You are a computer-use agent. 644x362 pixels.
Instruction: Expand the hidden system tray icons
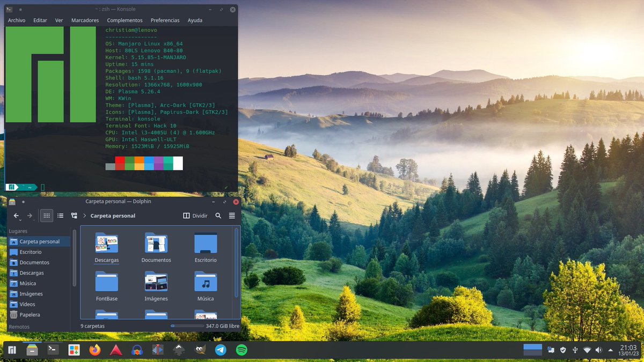tap(610, 349)
